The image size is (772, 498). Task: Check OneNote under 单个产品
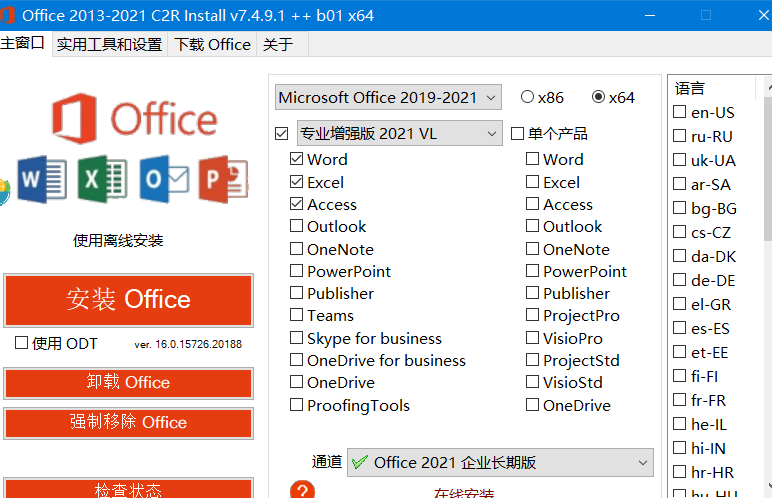532,249
